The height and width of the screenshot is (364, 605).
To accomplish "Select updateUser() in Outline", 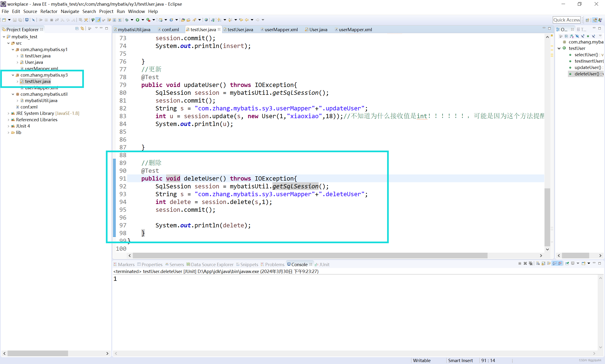I will (588, 67).
